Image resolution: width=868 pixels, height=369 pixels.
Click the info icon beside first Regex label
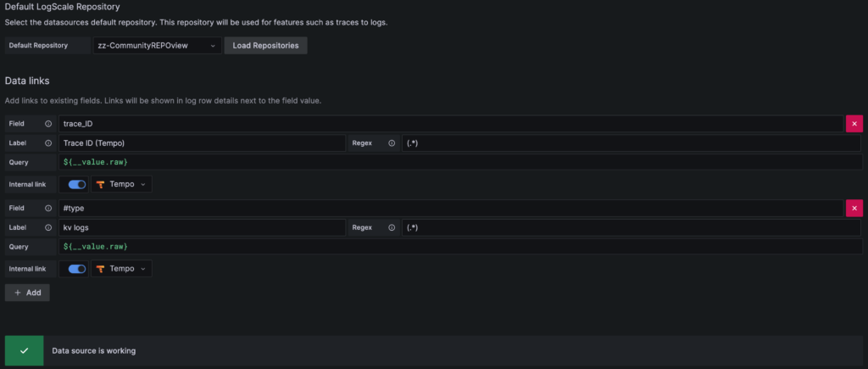(x=392, y=143)
